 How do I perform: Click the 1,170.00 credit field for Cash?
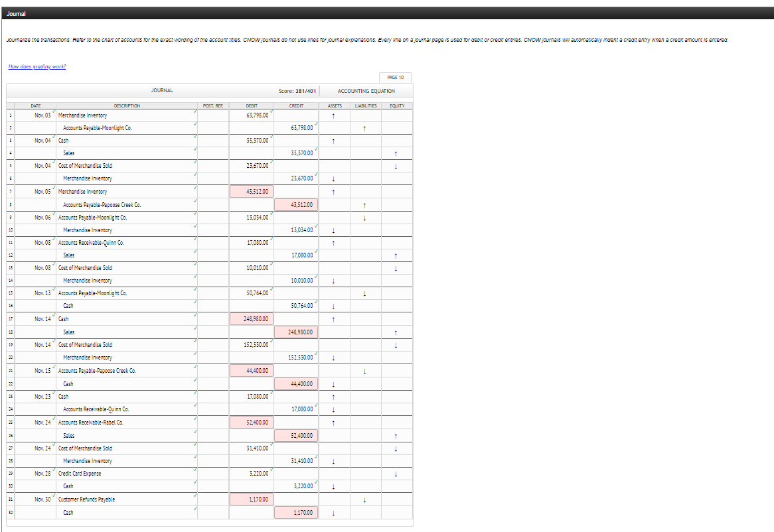point(296,513)
